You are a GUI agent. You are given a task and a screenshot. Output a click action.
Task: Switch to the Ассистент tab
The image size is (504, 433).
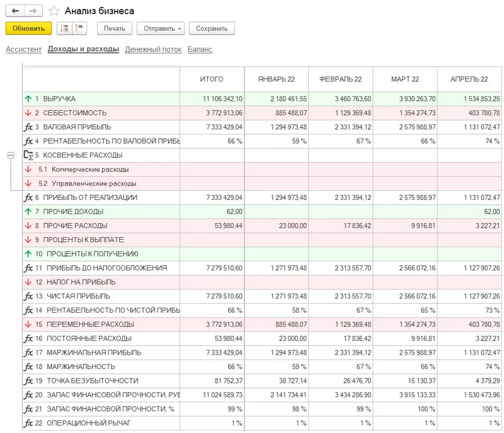(x=24, y=49)
